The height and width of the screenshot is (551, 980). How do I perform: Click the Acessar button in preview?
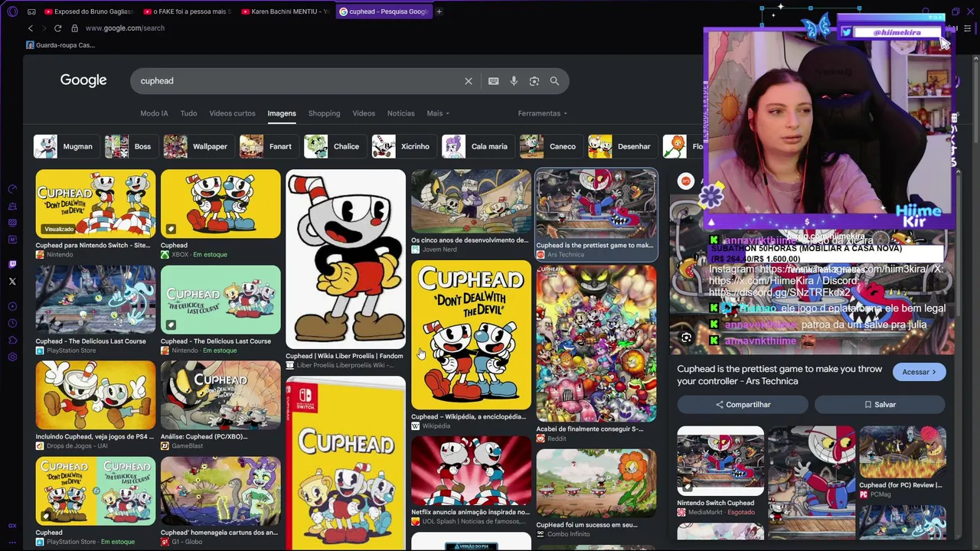tap(919, 372)
